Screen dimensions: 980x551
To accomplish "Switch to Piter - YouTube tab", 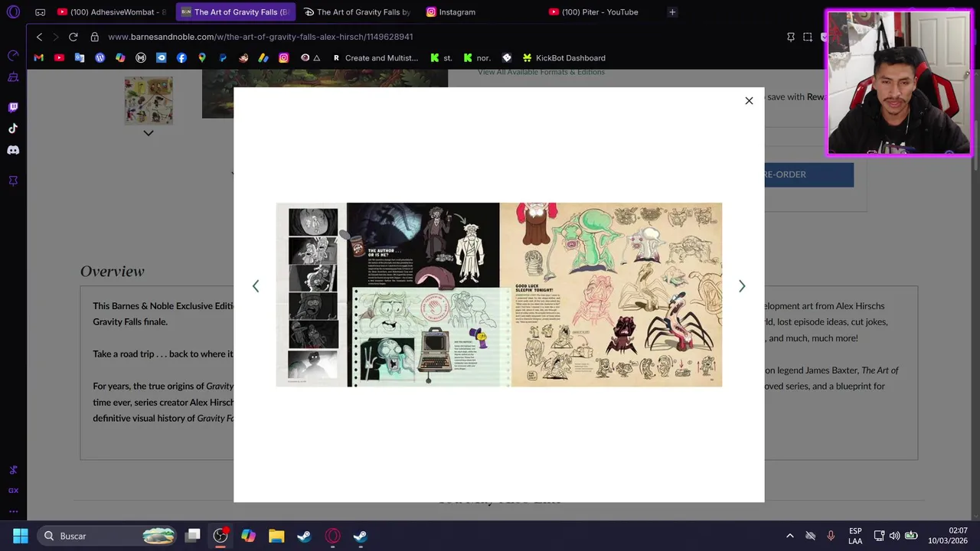I will [603, 11].
